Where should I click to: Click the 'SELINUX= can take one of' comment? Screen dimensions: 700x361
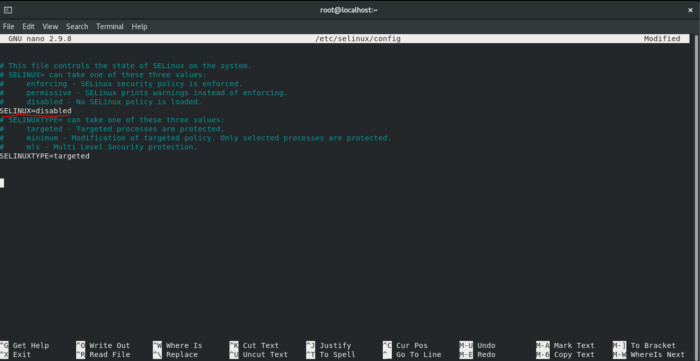pos(103,75)
